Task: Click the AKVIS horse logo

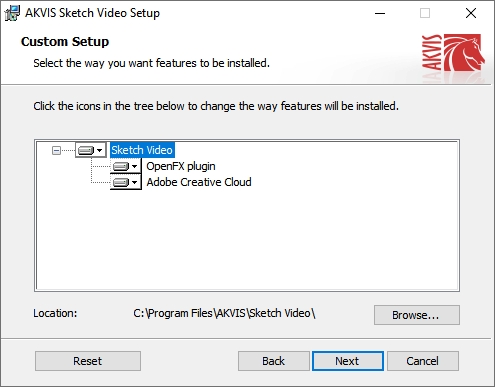Action: click(x=453, y=53)
